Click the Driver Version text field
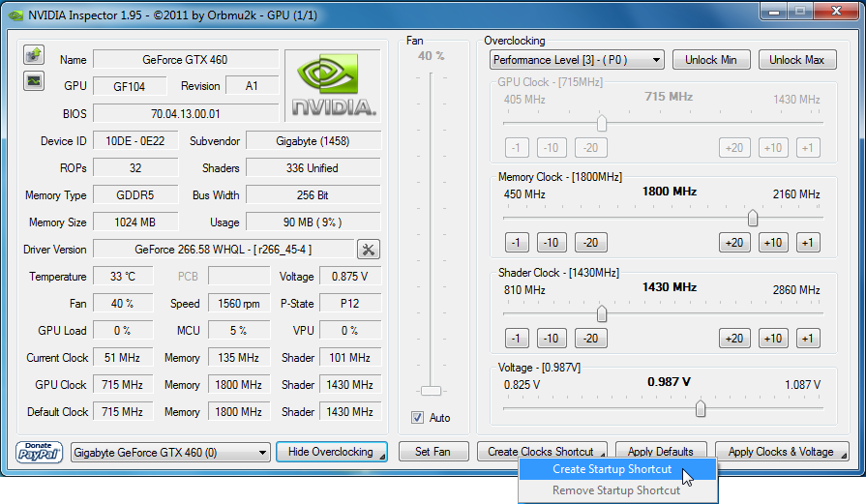This screenshot has height=504, width=866. click(x=224, y=250)
